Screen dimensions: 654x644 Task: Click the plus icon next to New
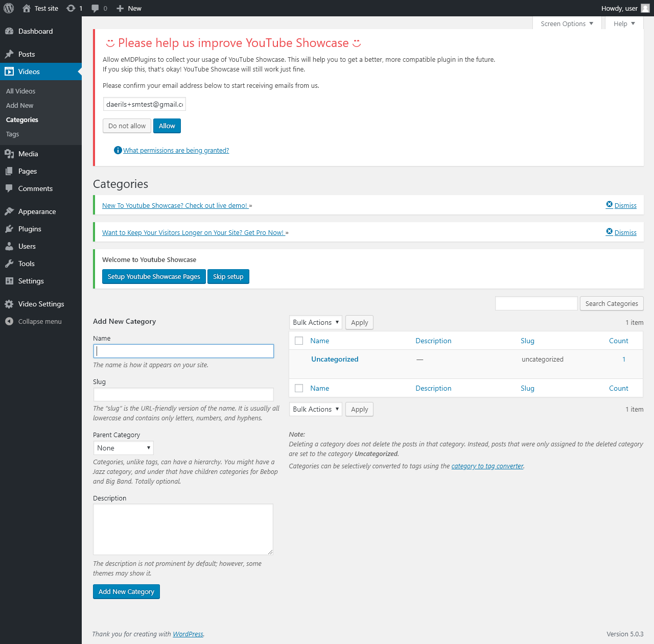click(x=120, y=8)
